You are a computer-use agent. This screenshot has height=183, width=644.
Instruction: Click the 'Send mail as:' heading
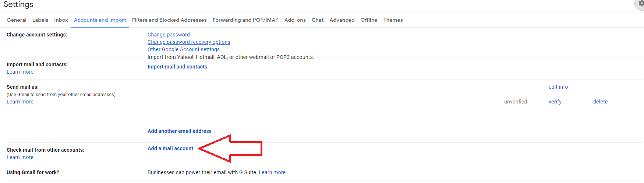(x=22, y=87)
